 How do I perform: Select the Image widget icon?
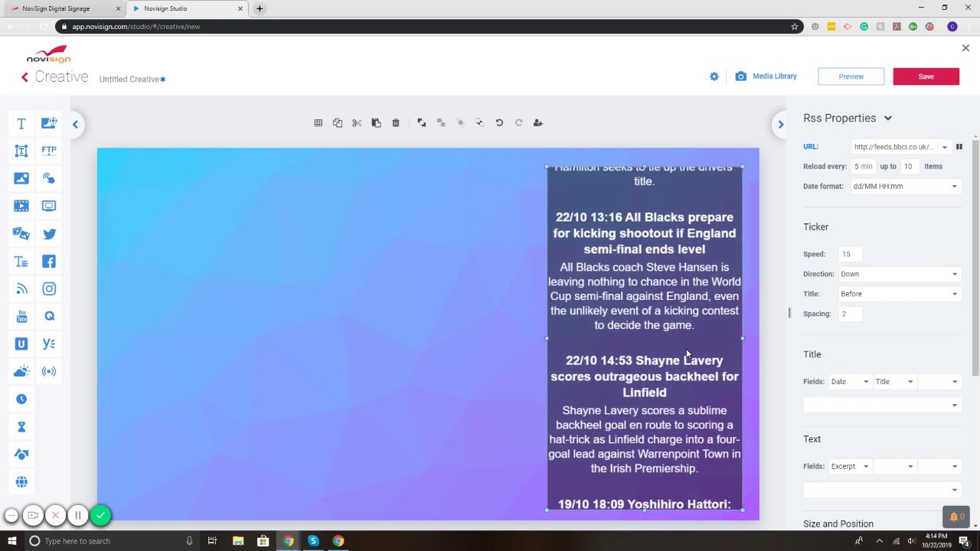tap(21, 178)
